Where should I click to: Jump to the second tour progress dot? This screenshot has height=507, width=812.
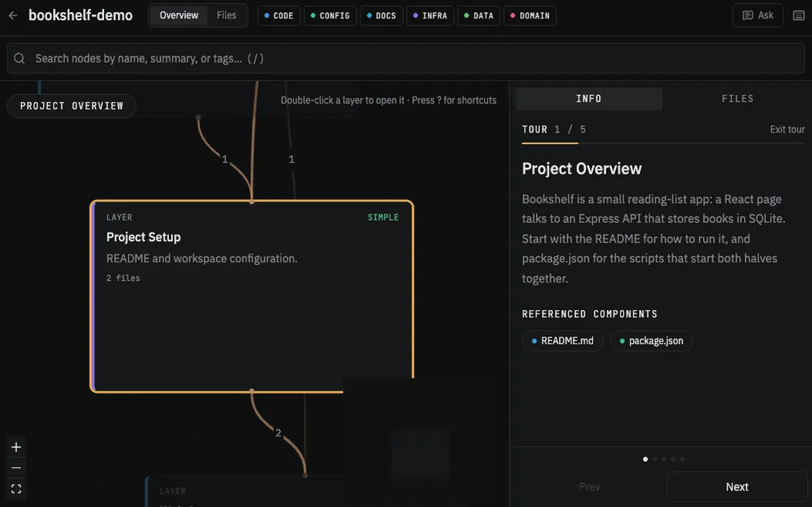click(x=655, y=459)
